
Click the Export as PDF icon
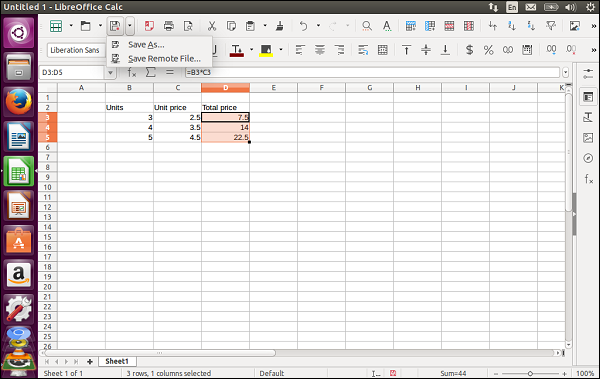point(149,26)
